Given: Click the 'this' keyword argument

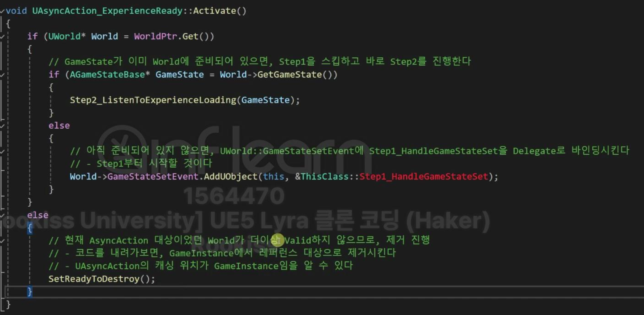Looking at the screenshot, I should [x=273, y=177].
